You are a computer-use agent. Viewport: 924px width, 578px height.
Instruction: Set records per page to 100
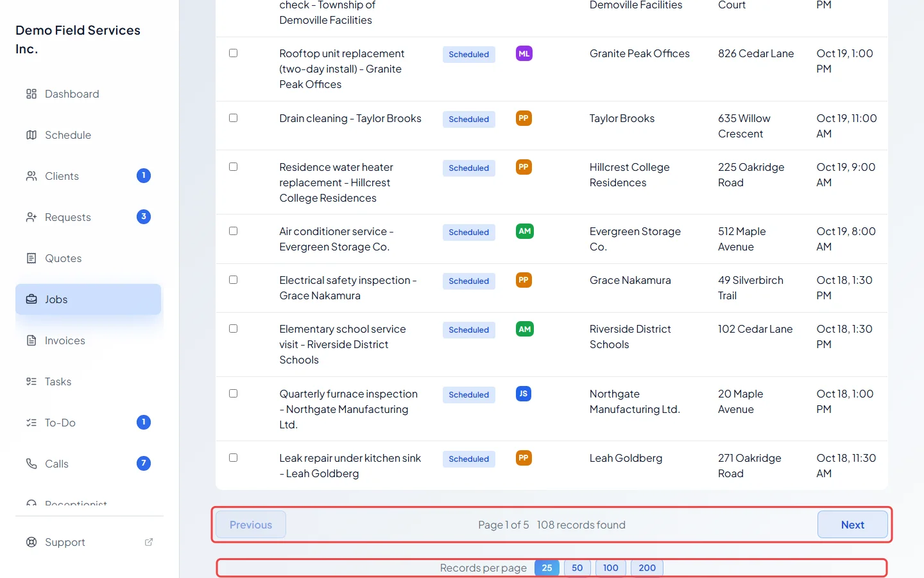click(x=611, y=568)
